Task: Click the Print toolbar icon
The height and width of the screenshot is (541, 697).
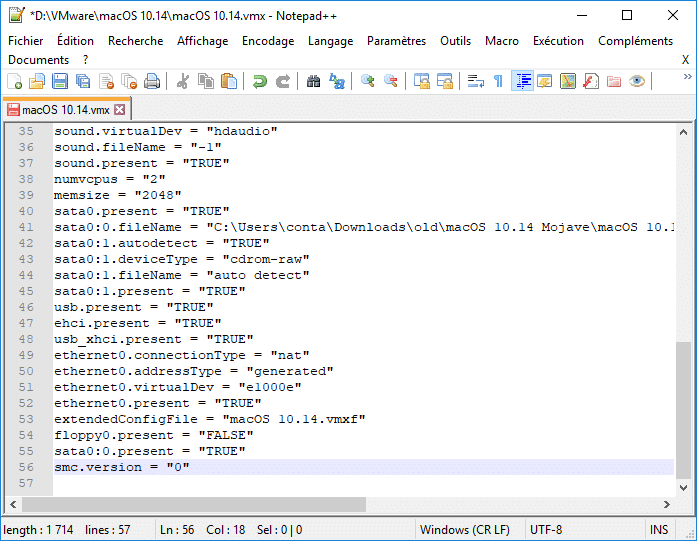Action: click(x=152, y=81)
